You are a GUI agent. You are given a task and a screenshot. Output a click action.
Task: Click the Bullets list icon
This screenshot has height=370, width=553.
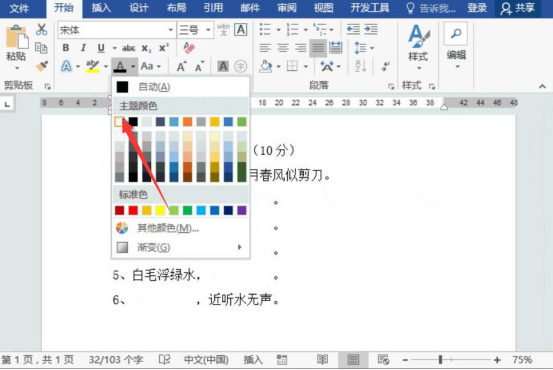tap(265, 30)
